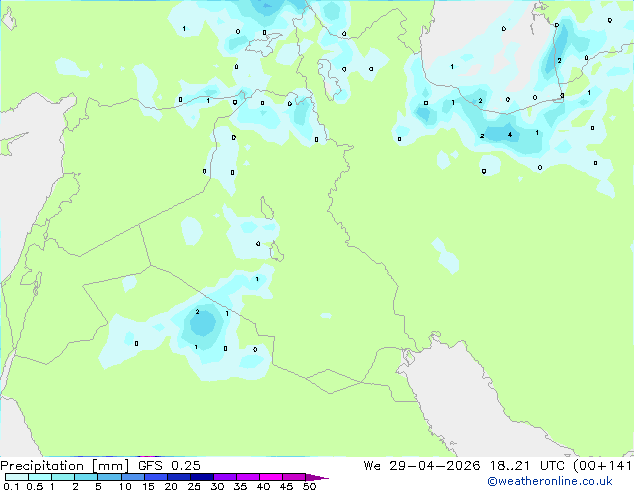Viewport: 634px width, 490px height.
Task: Click the '4' precipitation value on the map
Action: (x=510, y=135)
